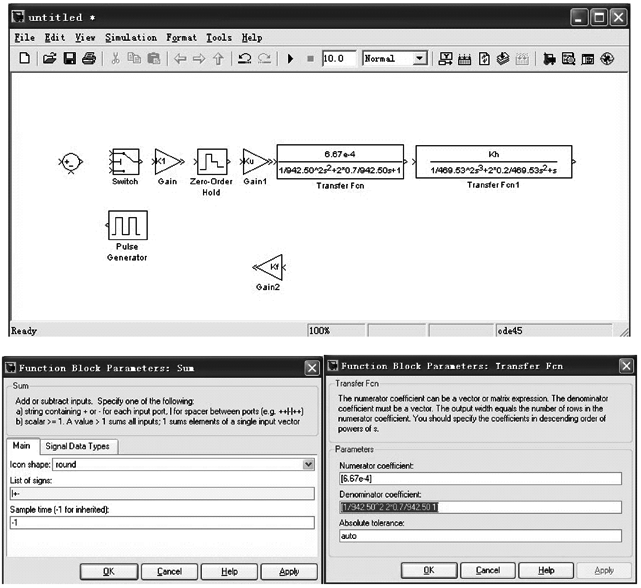Open the Format menu
The width and height of the screenshot is (641, 588).
(181, 38)
